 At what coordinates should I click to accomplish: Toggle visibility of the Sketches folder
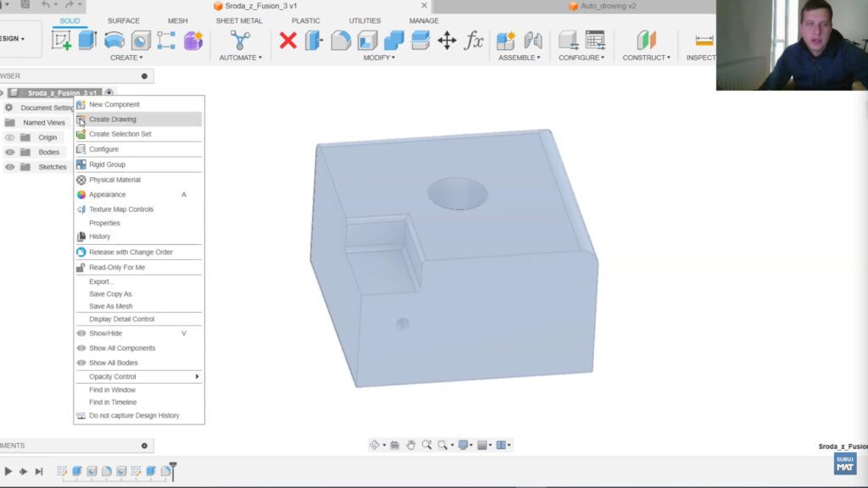(10, 166)
